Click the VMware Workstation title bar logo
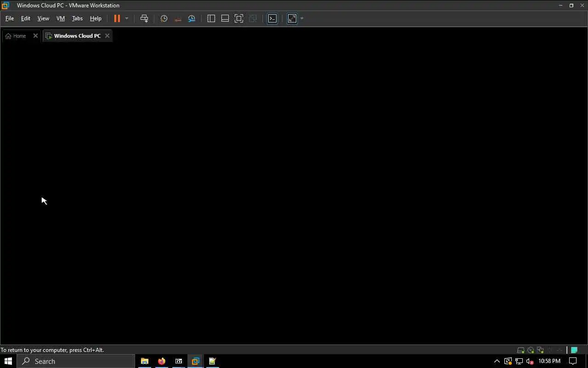Image resolution: width=588 pixels, height=368 pixels. (x=6, y=6)
